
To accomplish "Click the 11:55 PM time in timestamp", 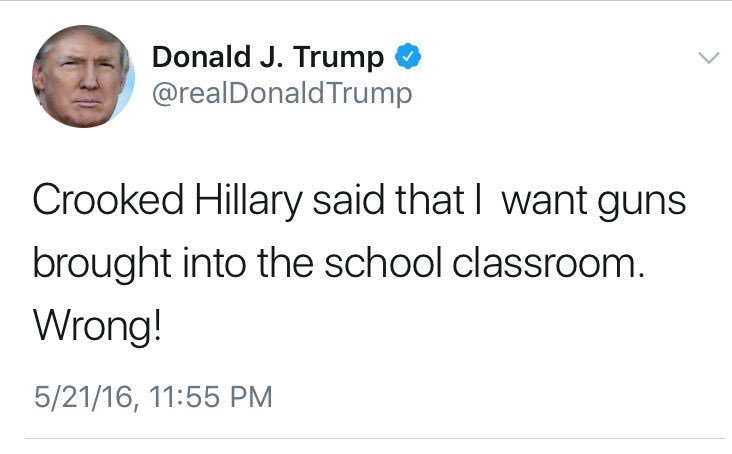I will click(x=211, y=397).
